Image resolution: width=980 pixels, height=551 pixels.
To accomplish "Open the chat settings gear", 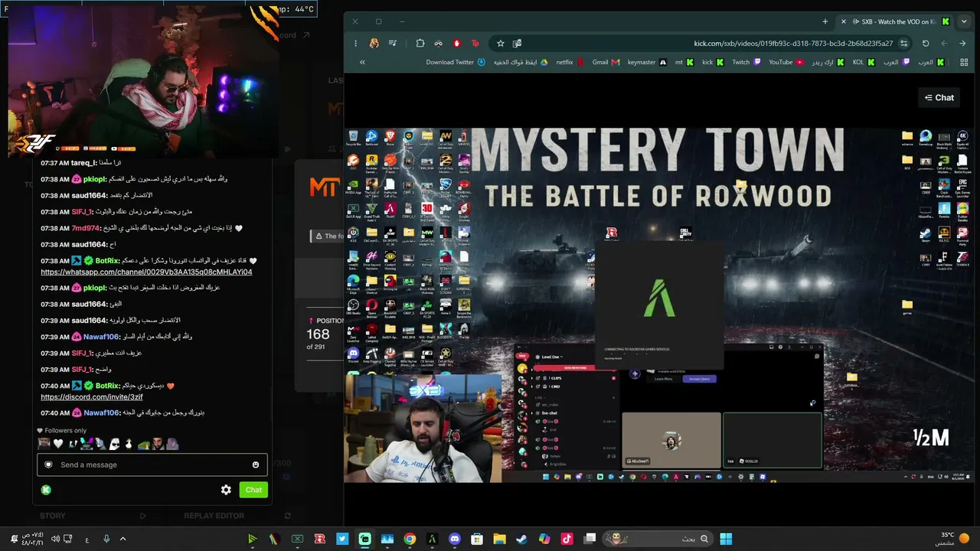I will point(226,490).
